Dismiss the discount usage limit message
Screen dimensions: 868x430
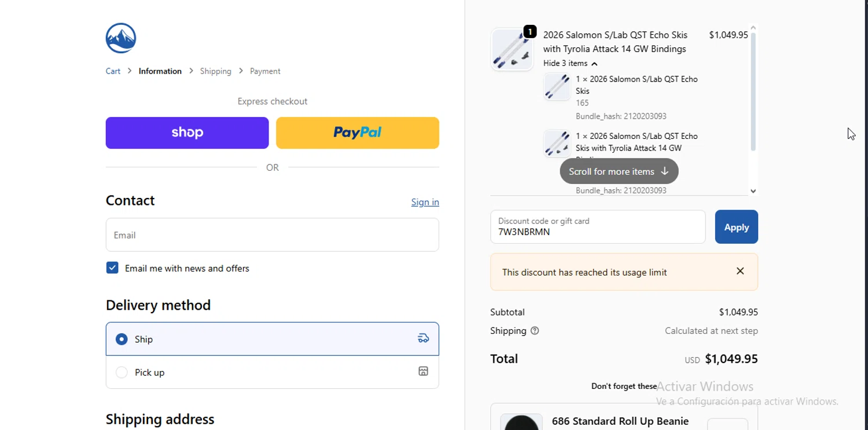pos(740,271)
